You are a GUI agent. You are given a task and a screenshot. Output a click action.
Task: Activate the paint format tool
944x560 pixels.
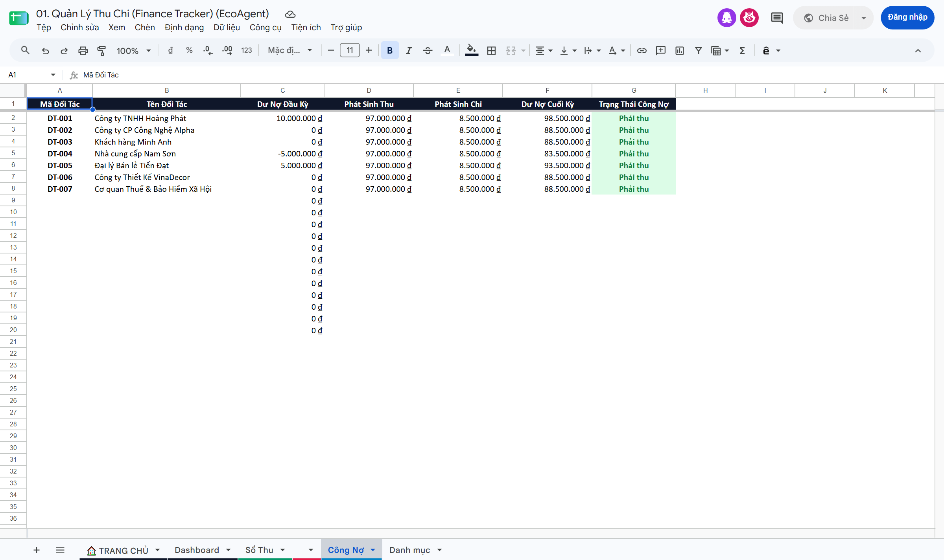click(101, 50)
